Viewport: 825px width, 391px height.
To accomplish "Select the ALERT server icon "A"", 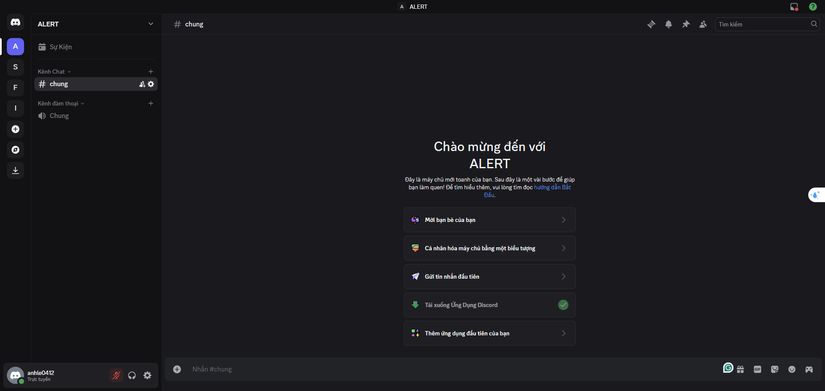I will [15, 46].
